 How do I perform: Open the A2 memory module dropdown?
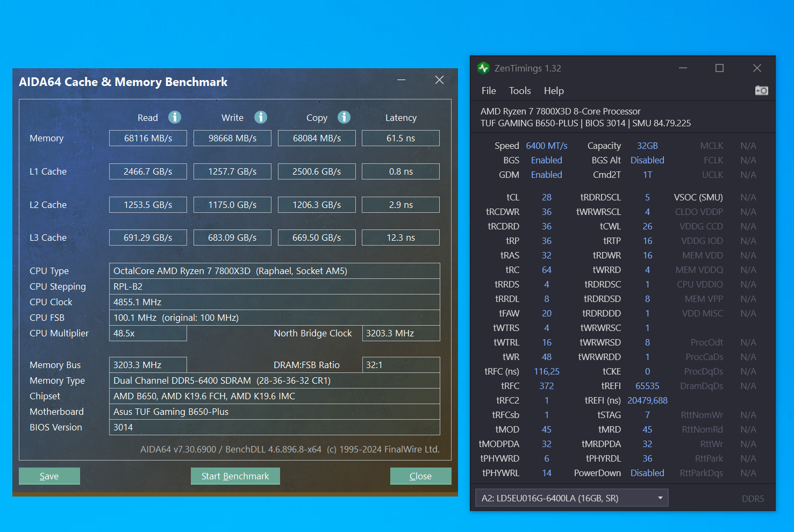[x=571, y=498]
